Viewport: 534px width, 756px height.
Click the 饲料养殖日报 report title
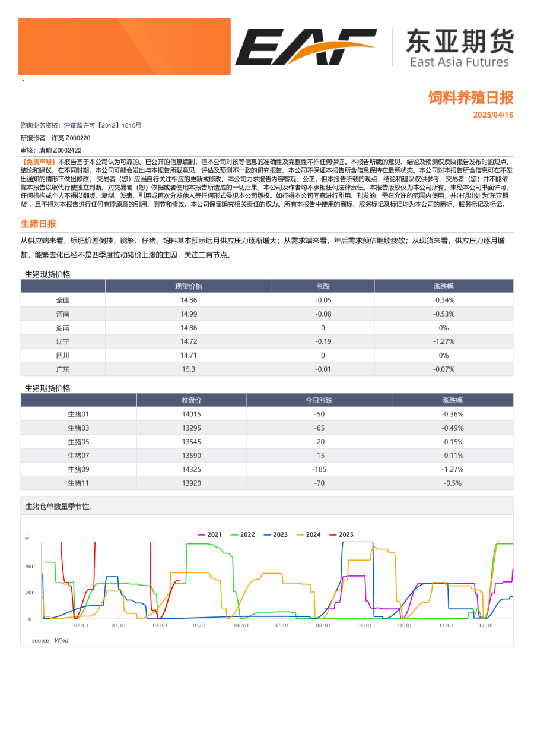point(471,98)
